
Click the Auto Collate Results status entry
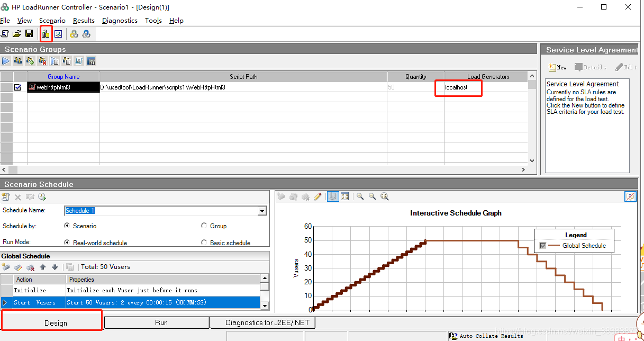[x=486, y=336]
